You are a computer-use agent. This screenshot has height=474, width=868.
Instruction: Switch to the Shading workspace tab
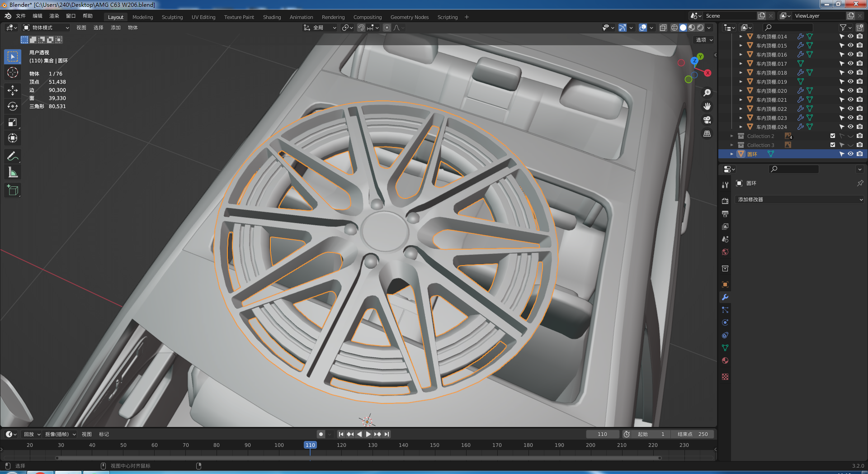coord(272,17)
